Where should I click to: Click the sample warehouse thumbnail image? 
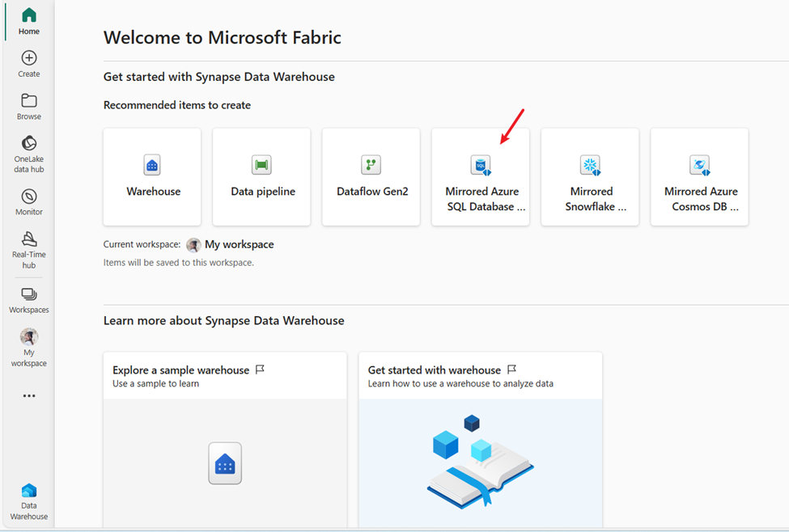click(x=225, y=463)
